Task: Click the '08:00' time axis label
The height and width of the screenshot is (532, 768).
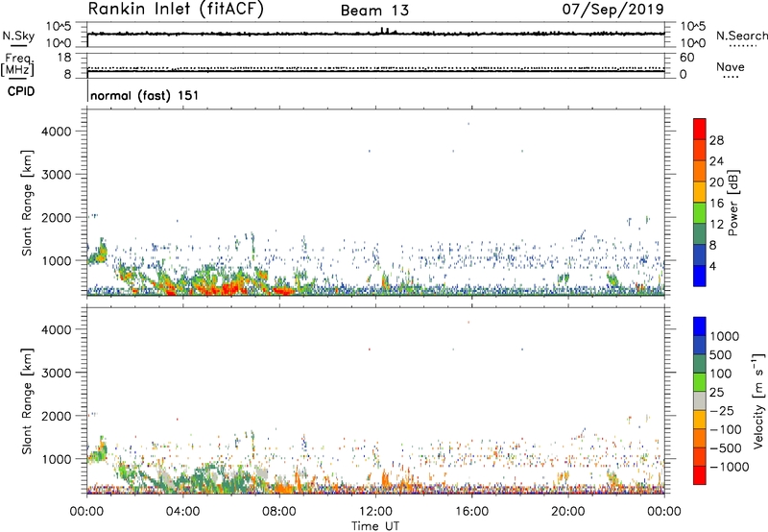Action: [x=279, y=512]
